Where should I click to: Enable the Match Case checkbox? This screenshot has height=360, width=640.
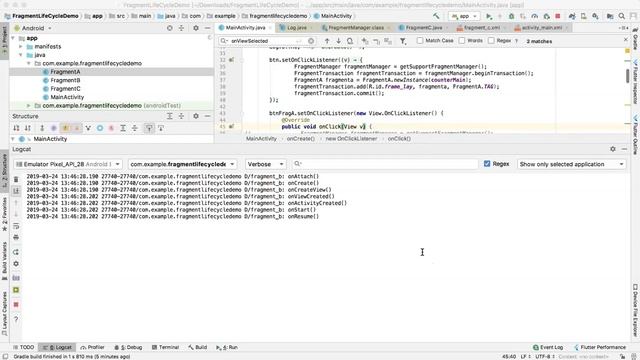pyautogui.click(x=420, y=41)
